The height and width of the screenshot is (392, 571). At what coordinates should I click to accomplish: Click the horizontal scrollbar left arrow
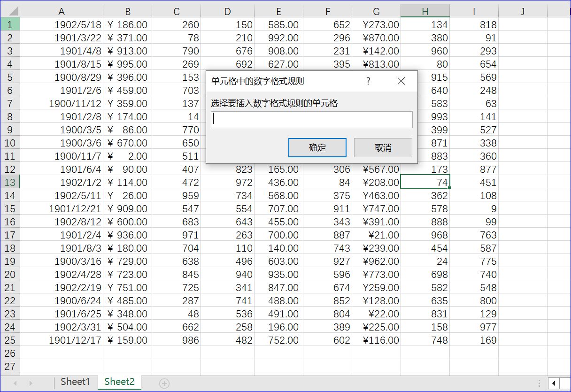pos(555,384)
